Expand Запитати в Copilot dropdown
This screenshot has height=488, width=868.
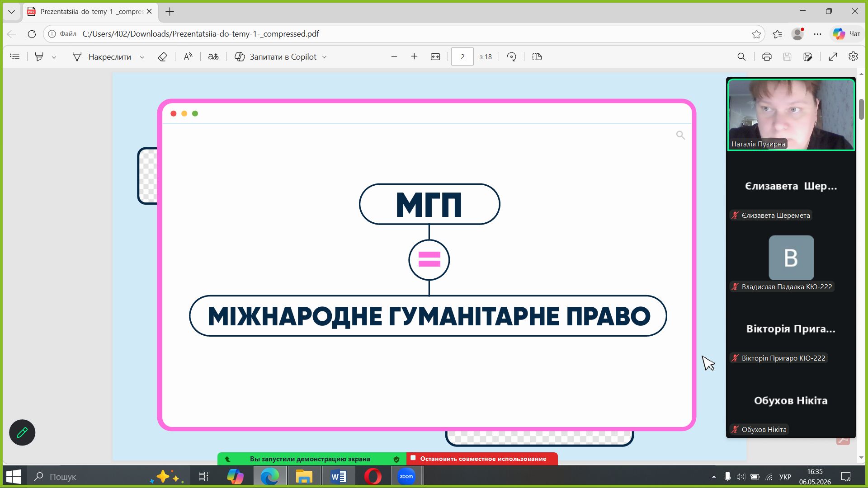(x=325, y=57)
